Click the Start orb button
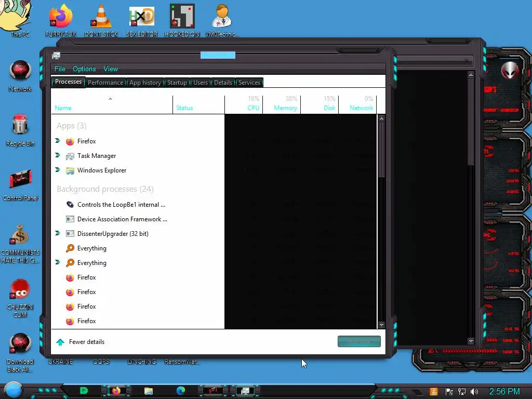Viewport: 532px width, 399px height. [13, 390]
